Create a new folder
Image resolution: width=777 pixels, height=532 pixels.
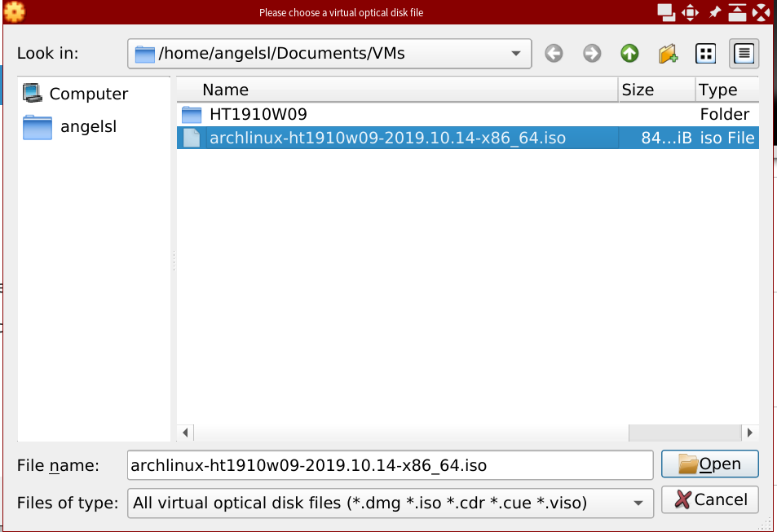click(668, 54)
